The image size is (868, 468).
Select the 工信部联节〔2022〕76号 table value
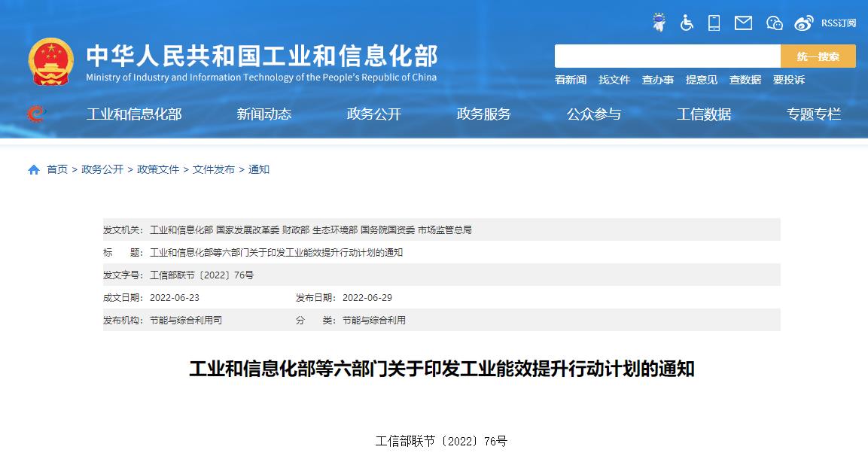pos(202,275)
